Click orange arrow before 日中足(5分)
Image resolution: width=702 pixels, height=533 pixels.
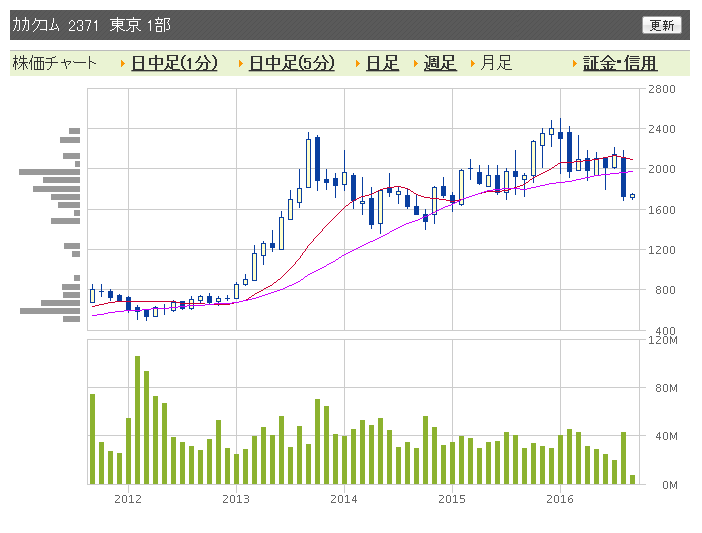pyautogui.click(x=240, y=64)
